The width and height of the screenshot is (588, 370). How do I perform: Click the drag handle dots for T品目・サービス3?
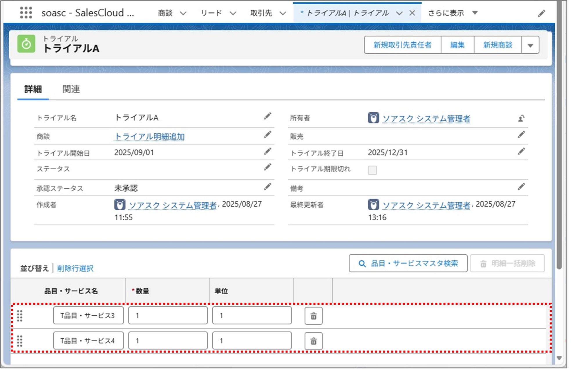point(20,316)
